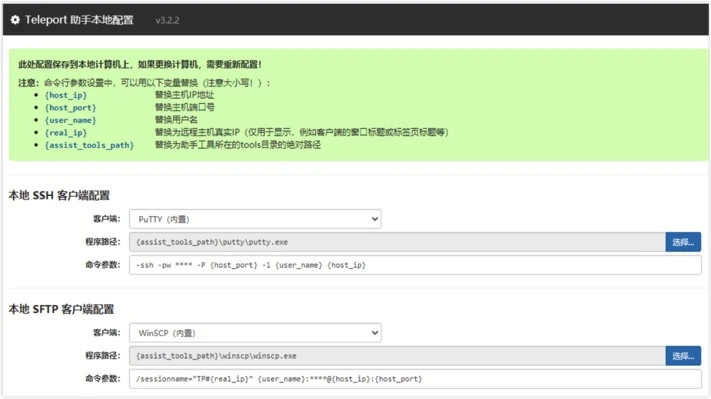The height and width of the screenshot is (399, 711).
Task: Click the description about tools目录的绝对路径
Action: 238,145
